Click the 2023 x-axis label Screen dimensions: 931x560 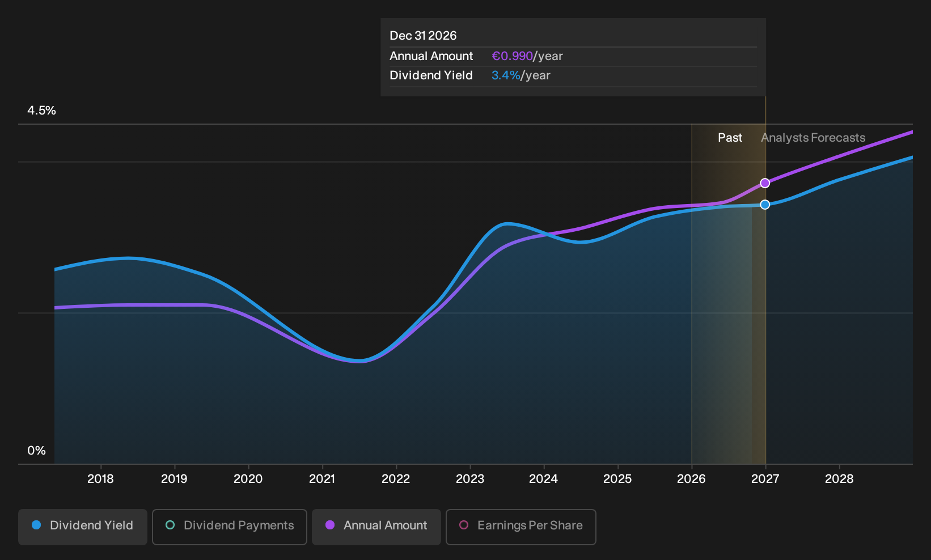(x=470, y=479)
